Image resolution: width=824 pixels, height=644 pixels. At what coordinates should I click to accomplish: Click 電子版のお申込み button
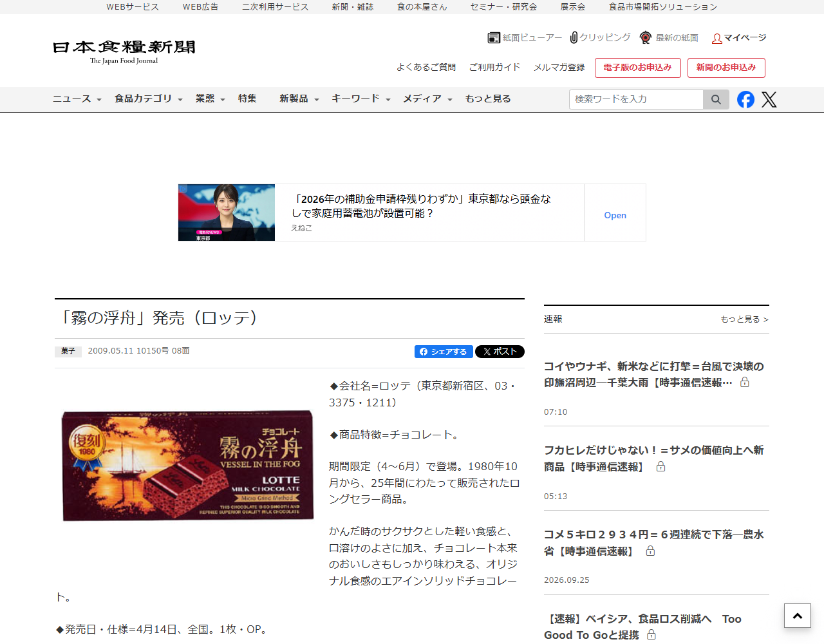[x=637, y=68]
